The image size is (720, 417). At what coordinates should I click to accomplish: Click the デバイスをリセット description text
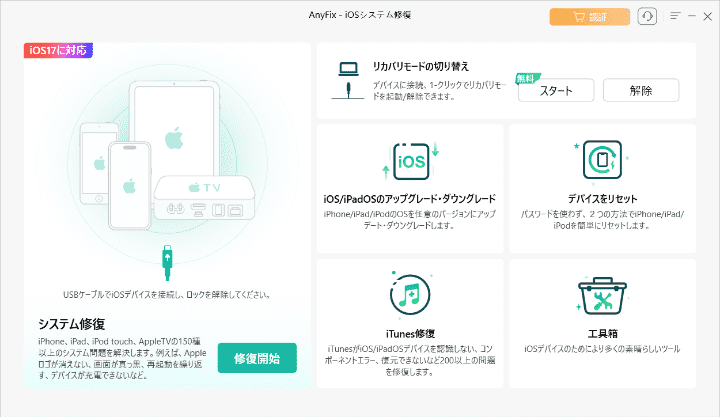click(602, 220)
